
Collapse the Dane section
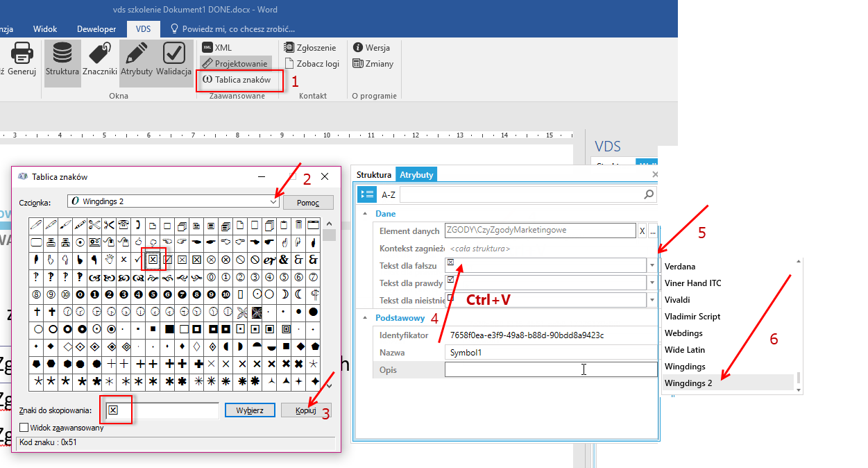366,214
